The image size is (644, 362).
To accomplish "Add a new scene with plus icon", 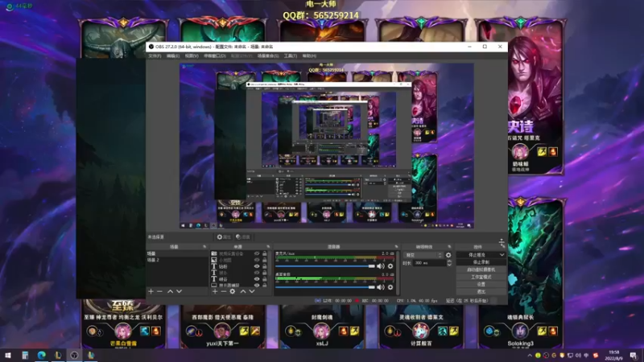I will [151, 291].
